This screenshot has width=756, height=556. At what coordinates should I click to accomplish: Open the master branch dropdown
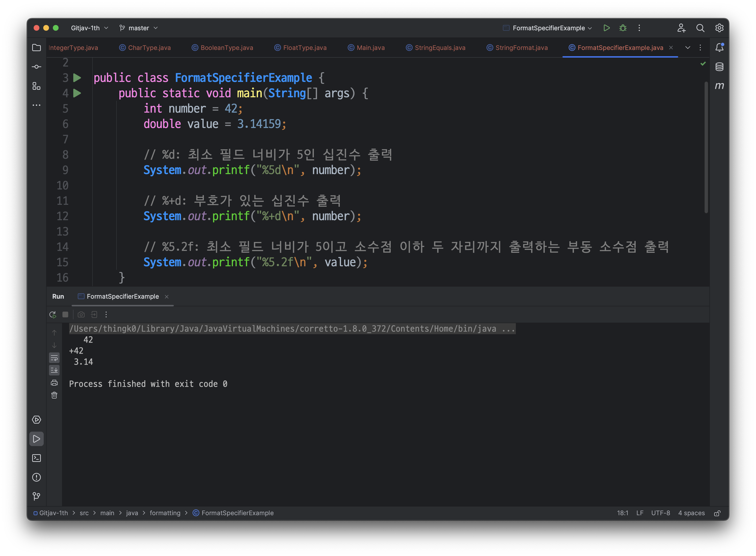pyautogui.click(x=138, y=28)
